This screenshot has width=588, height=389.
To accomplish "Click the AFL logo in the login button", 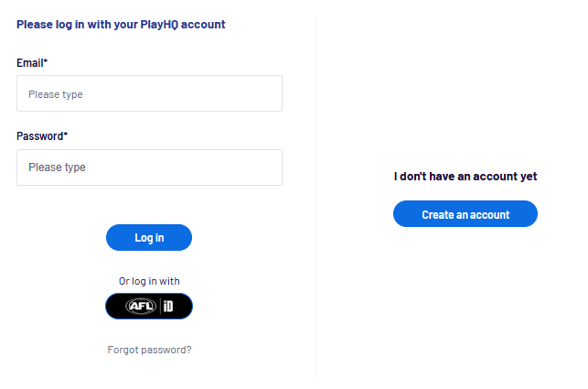I will coord(141,307).
